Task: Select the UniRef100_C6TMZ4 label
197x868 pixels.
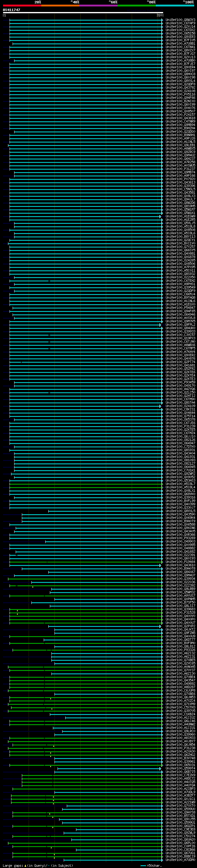Action: pos(180,433)
